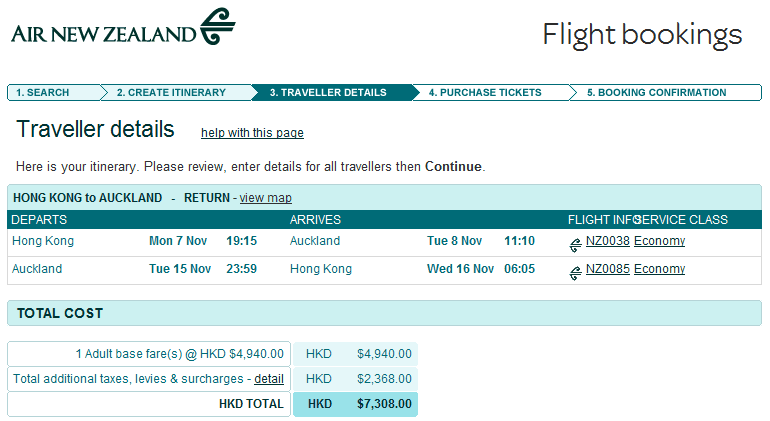770x421 pixels.
Task: Click the 'Flight bookings' page heading
Action: [x=642, y=35]
